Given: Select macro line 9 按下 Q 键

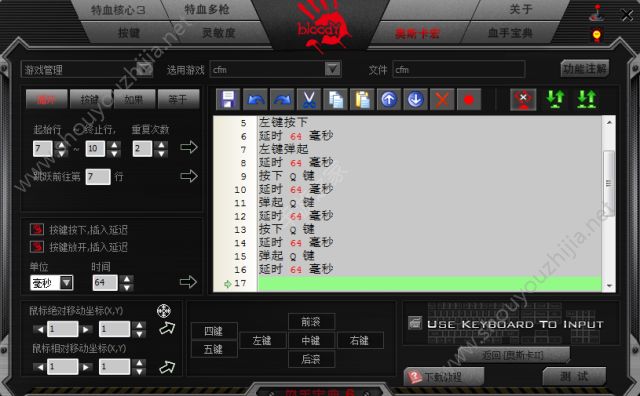Looking at the screenshot, I should 429,176.
